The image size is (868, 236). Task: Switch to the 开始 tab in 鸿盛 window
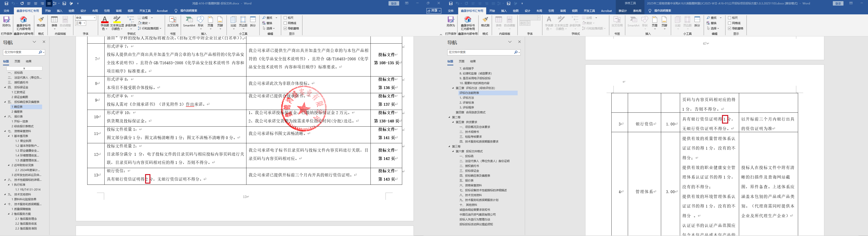click(x=48, y=11)
